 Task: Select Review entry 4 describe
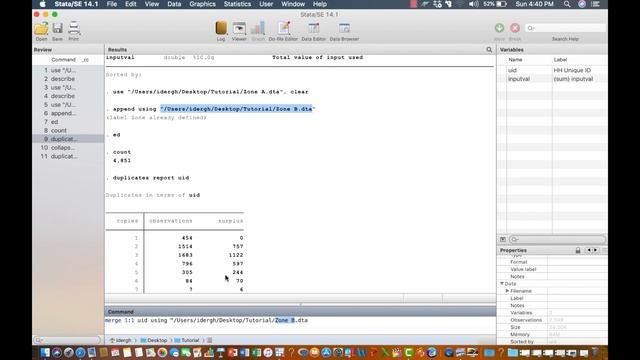pyautogui.click(x=68, y=96)
